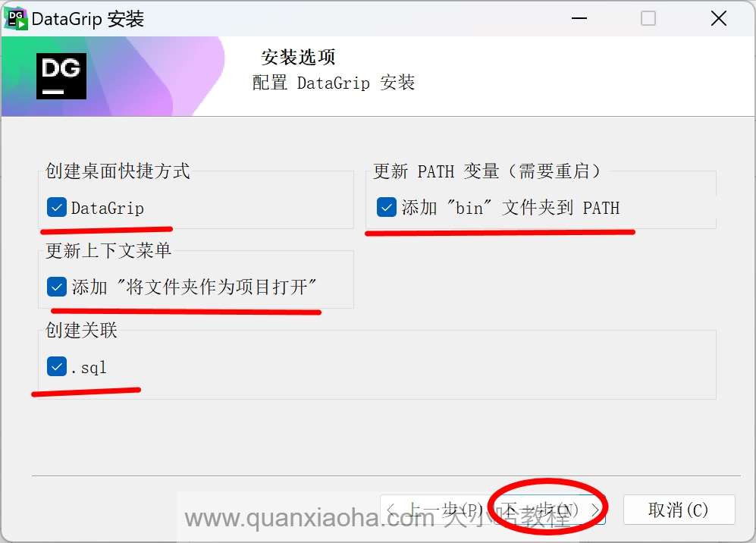
Task: Click the DataGrip icon in title bar
Action: [x=15, y=18]
